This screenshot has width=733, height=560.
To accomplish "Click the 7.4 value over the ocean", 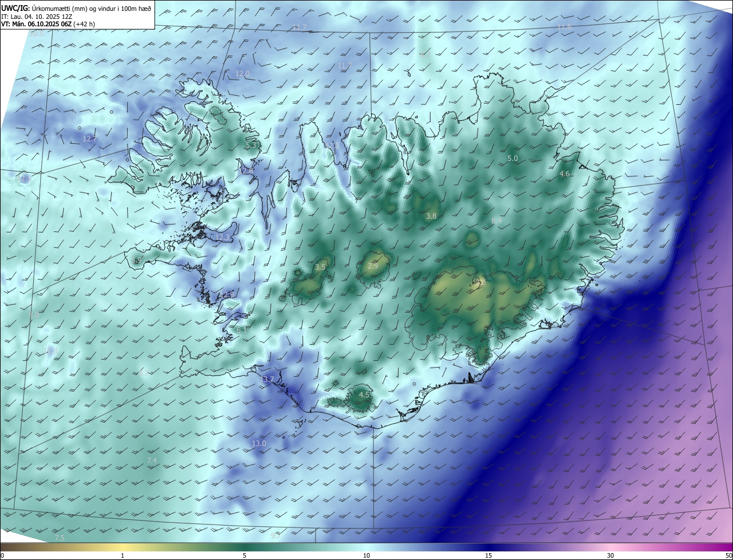I will point(152,461).
